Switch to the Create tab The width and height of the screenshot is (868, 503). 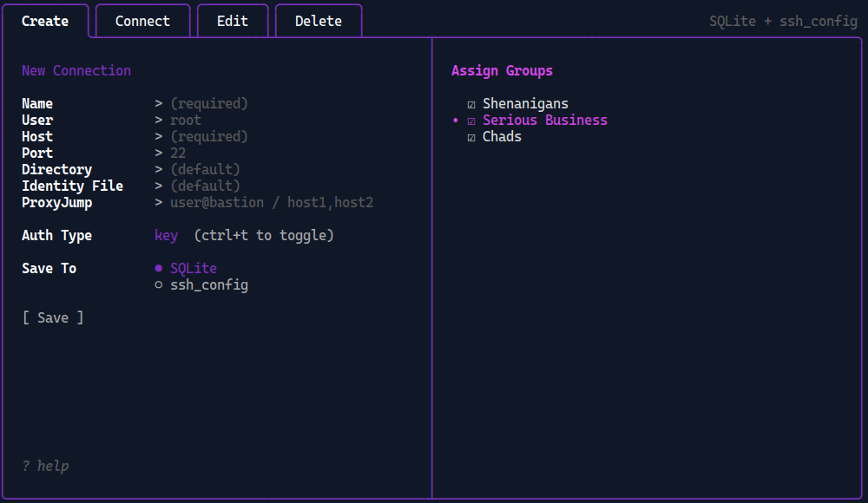click(x=45, y=21)
